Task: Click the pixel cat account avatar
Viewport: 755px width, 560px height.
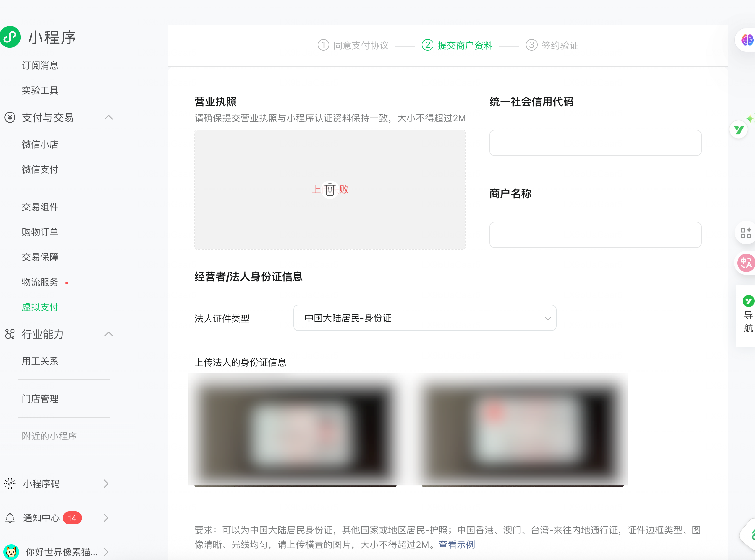Action: tap(11, 551)
